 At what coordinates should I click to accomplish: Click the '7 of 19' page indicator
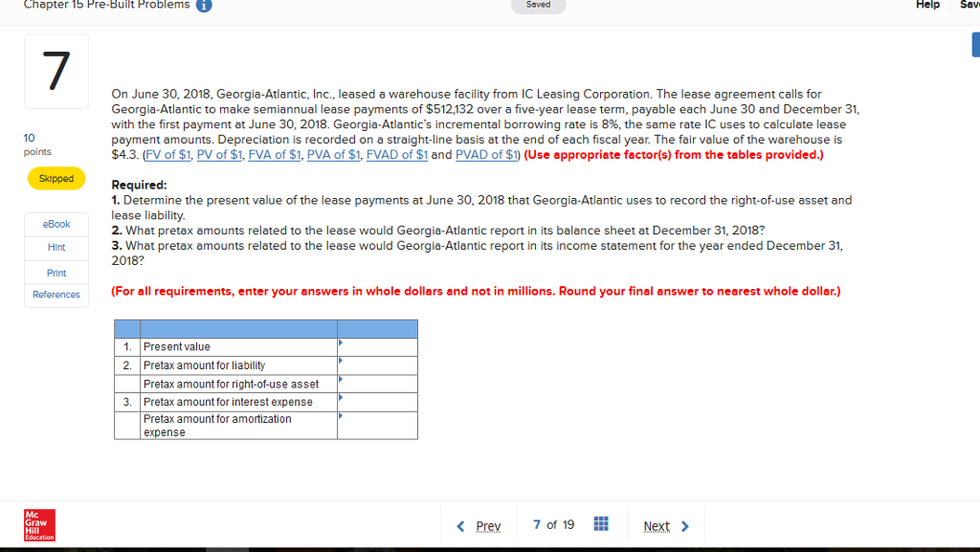click(x=554, y=524)
